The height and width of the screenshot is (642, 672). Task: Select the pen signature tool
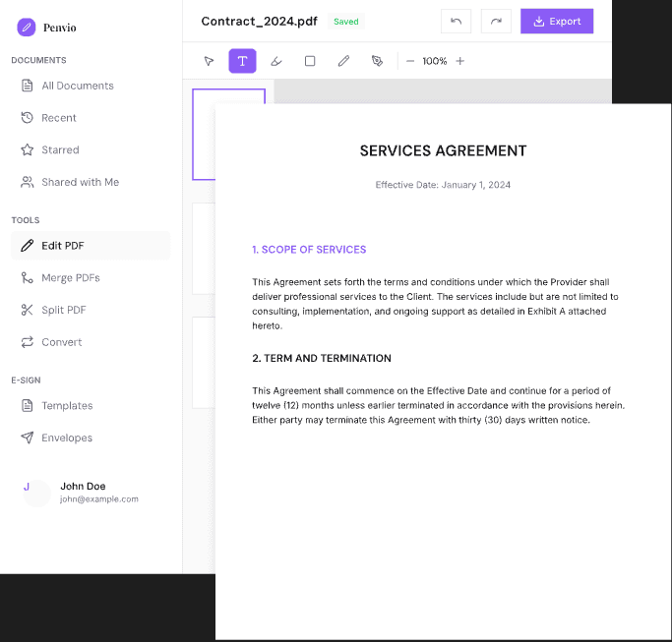(x=377, y=61)
